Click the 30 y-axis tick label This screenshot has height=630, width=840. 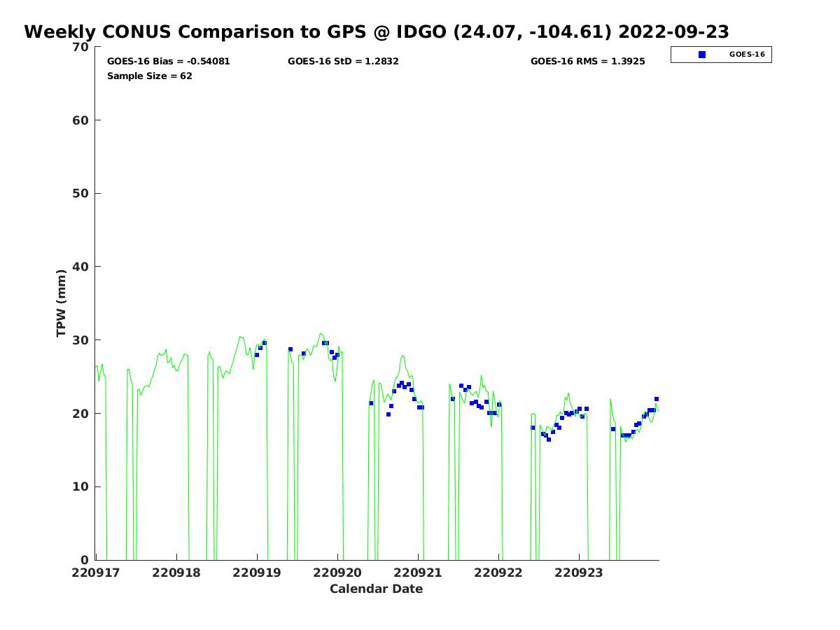pyautogui.click(x=81, y=340)
